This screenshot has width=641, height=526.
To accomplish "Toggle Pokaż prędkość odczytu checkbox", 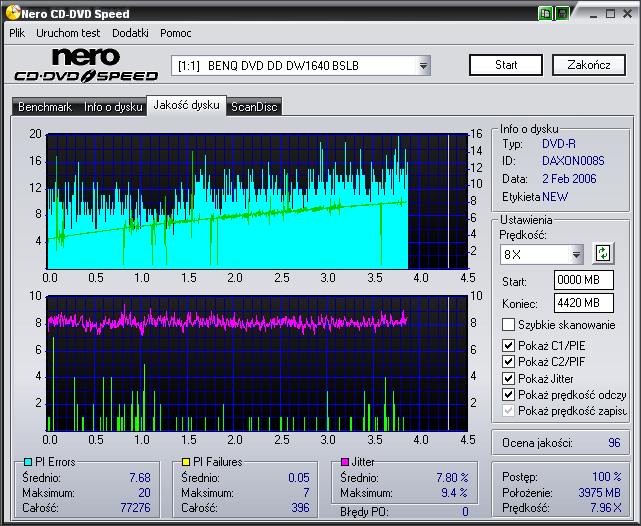I will coord(508,395).
